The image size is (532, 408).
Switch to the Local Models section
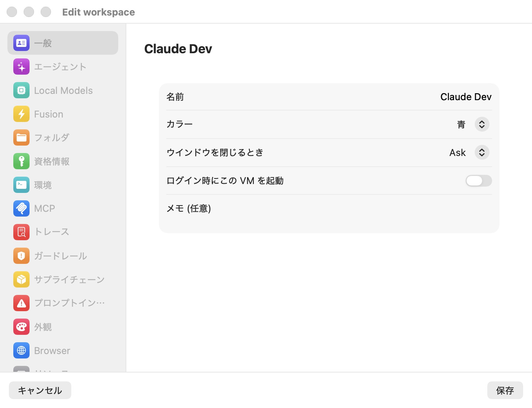63,91
